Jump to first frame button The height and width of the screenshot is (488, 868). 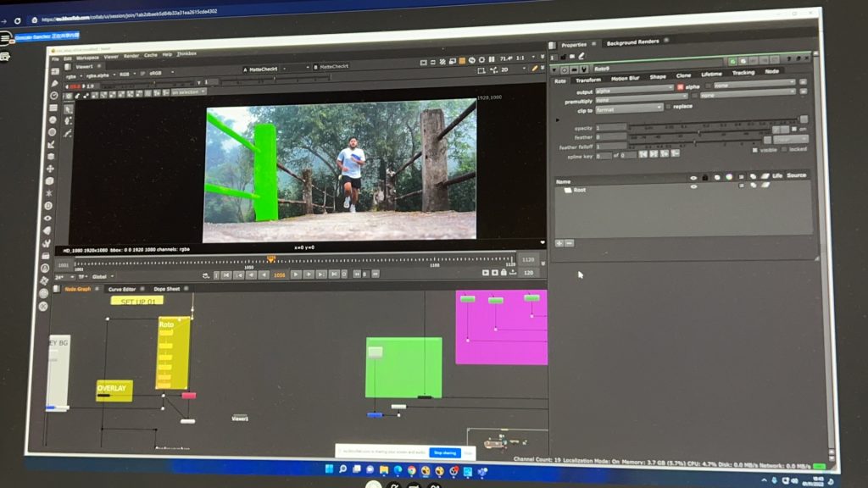tap(226, 275)
